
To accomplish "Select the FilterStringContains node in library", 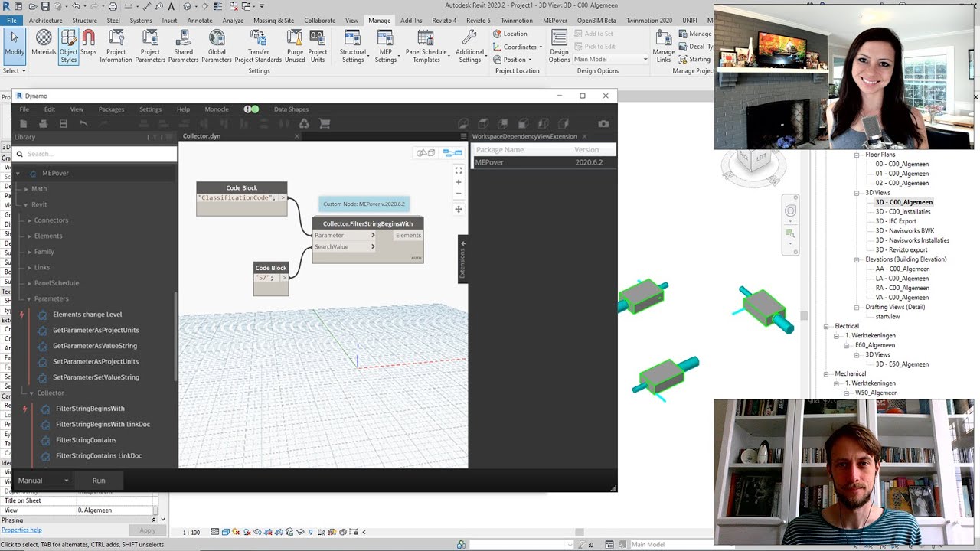I will (x=84, y=440).
